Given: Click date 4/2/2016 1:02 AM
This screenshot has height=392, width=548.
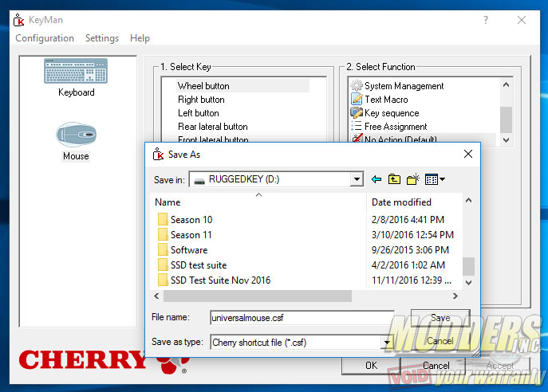Looking at the screenshot, I should [408, 265].
